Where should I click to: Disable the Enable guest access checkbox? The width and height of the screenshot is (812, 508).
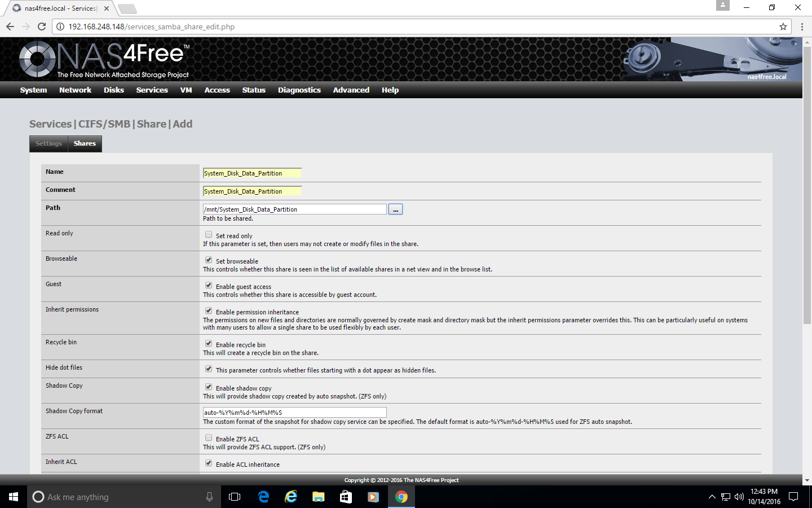209,286
